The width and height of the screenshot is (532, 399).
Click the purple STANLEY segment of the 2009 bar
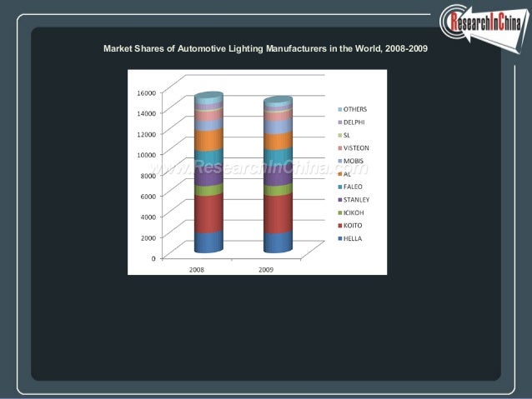(278, 177)
